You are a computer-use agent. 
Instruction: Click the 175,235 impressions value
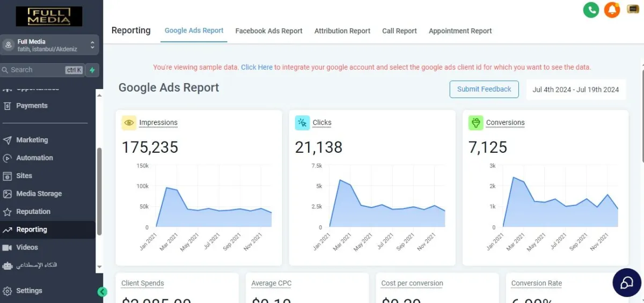coord(150,147)
